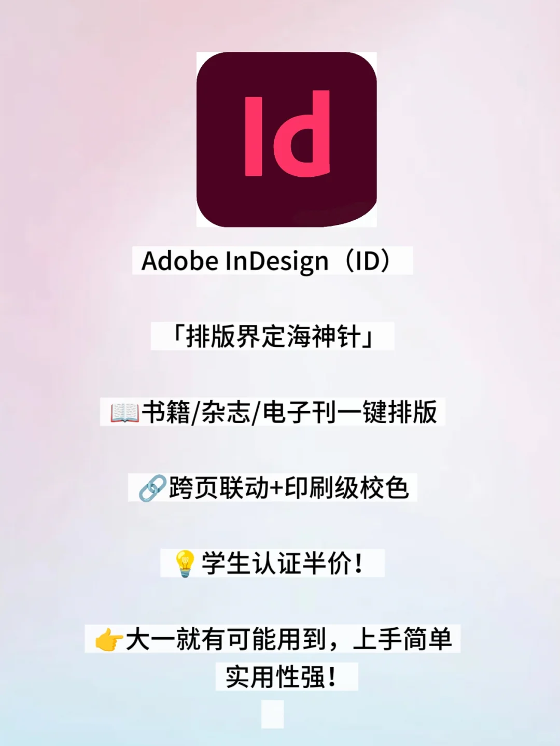
Task: Click the chain link emoji icon
Action: pos(152,488)
